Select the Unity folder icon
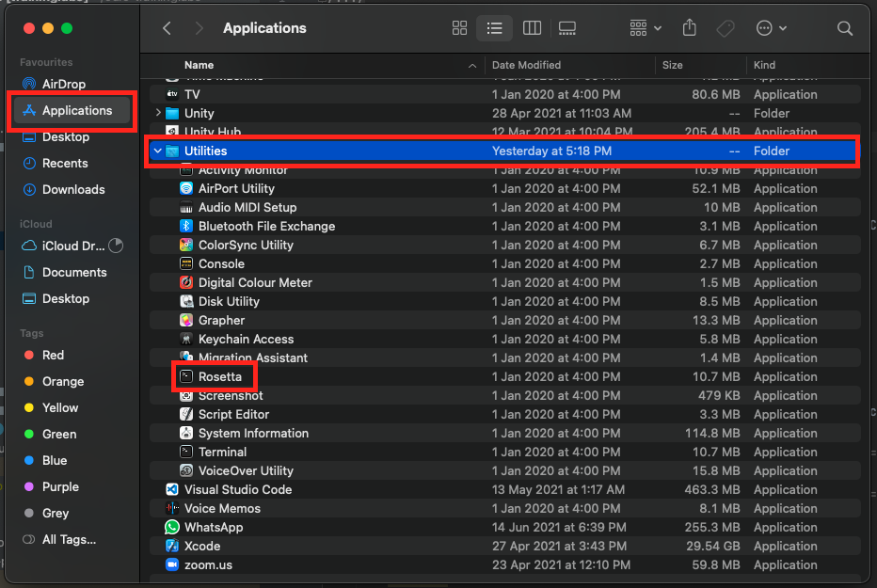The height and width of the screenshot is (588, 877). point(172,114)
